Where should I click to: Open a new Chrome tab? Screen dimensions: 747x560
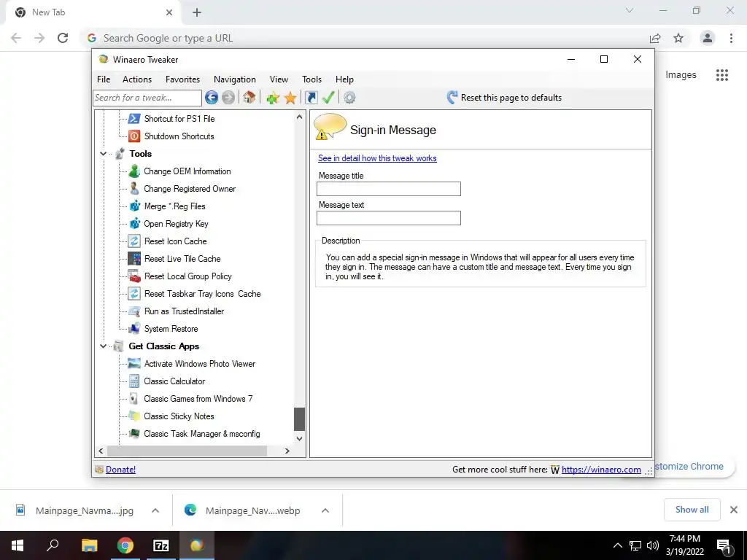tap(197, 13)
